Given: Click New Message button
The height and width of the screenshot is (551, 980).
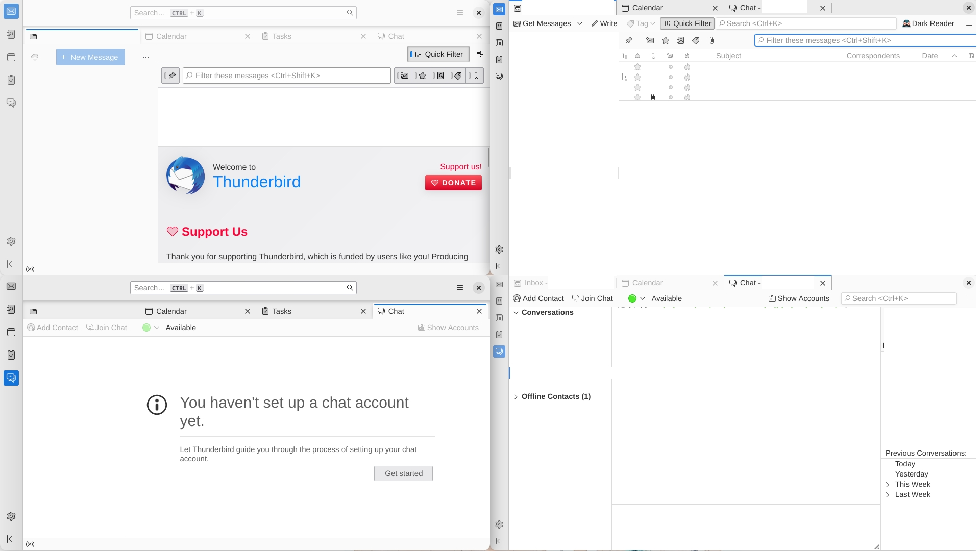Looking at the screenshot, I should click(x=90, y=57).
